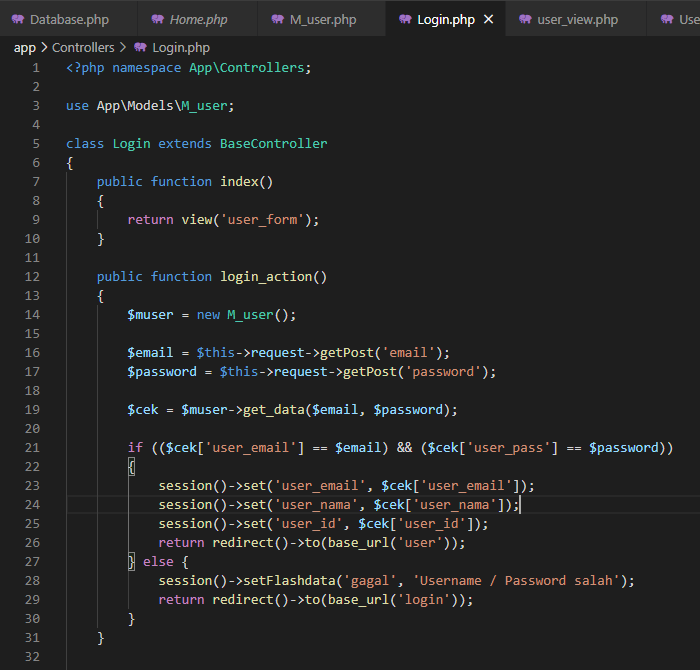
Task: Click string 'login' in base_url on line 29
Action: point(424,600)
